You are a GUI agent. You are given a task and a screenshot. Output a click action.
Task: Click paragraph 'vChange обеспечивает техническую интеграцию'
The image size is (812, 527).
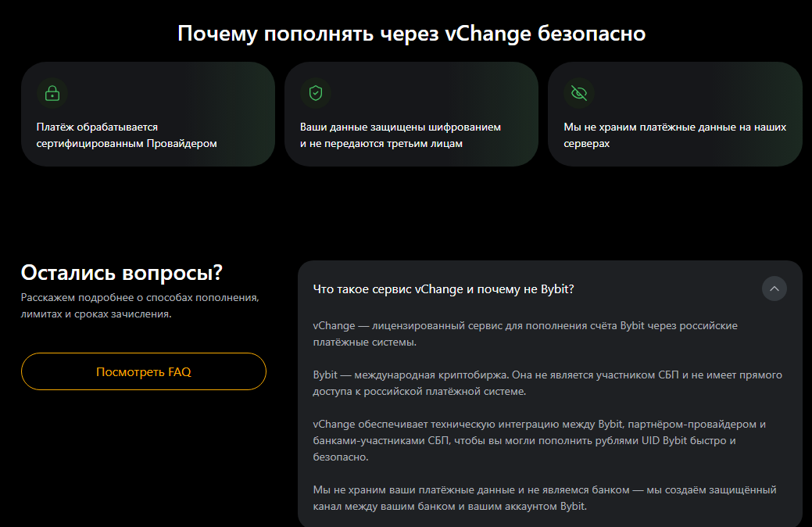coord(539,440)
